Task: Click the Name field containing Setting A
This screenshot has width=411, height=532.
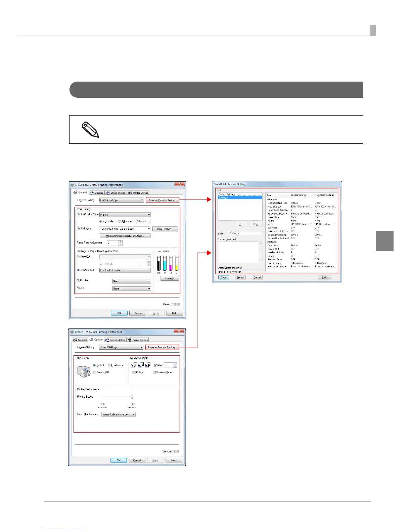Action: click(x=246, y=233)
